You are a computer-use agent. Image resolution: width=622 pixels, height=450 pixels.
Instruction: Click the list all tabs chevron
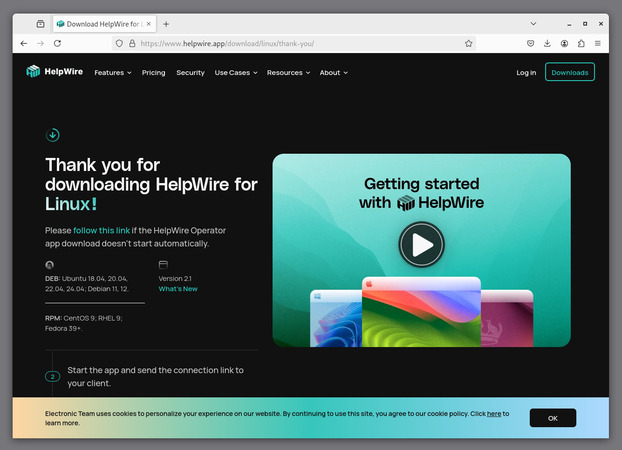pyautogui.click(x=534, y=24)
